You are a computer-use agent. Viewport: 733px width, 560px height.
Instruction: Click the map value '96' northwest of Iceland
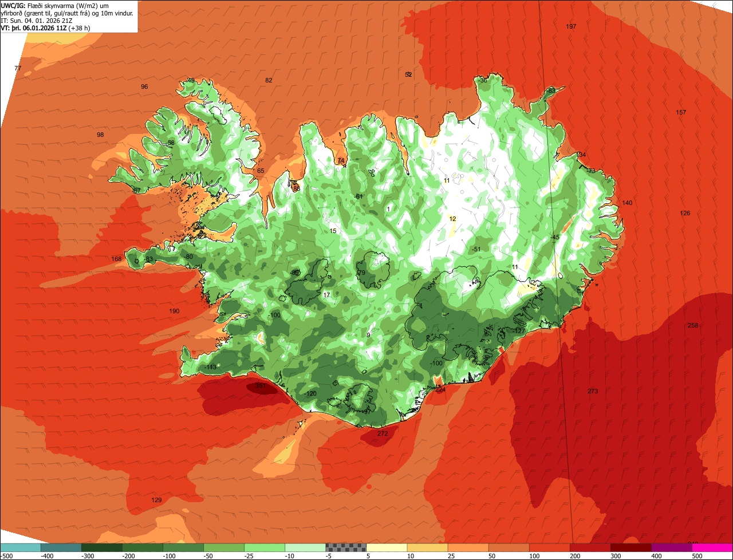144,86
